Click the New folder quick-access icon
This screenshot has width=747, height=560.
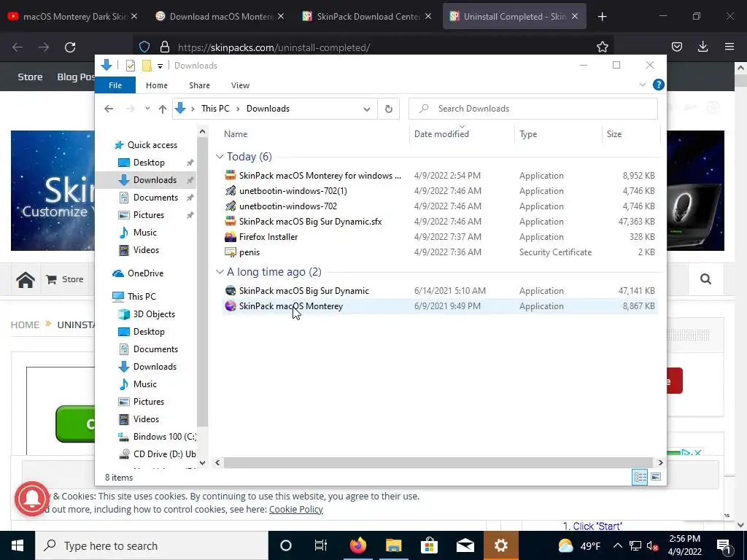(147, 65)
